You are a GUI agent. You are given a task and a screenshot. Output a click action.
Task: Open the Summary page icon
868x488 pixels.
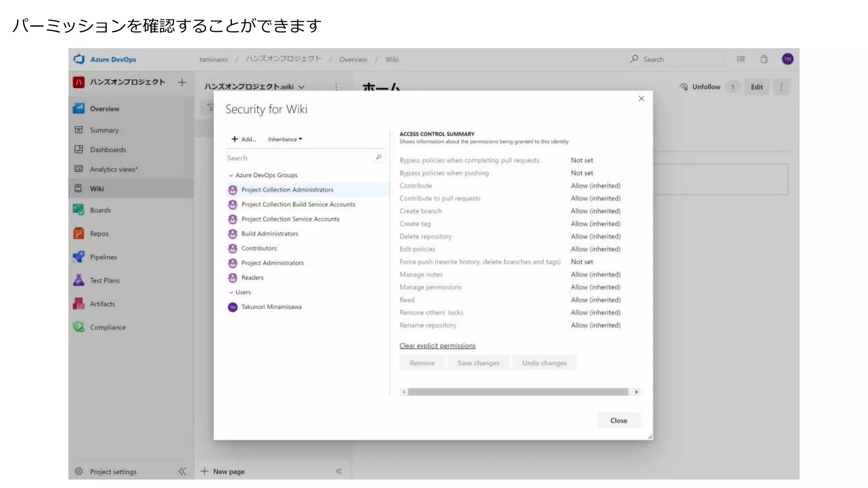(x=79, y=130)
